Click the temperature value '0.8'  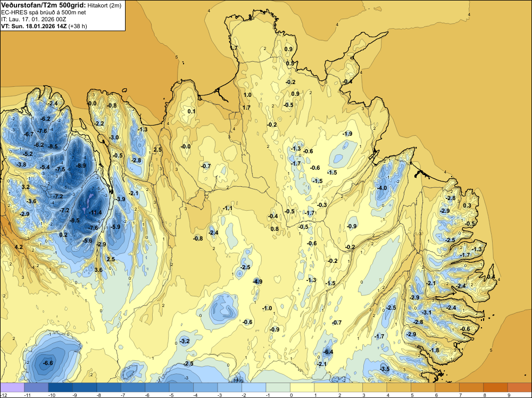click(x=275, y=229)
